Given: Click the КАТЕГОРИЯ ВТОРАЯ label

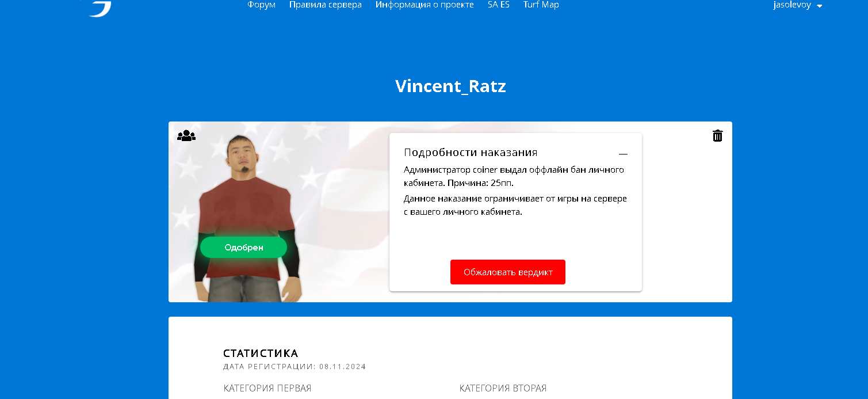Looking at the screenshot, I should pos(503,389).
